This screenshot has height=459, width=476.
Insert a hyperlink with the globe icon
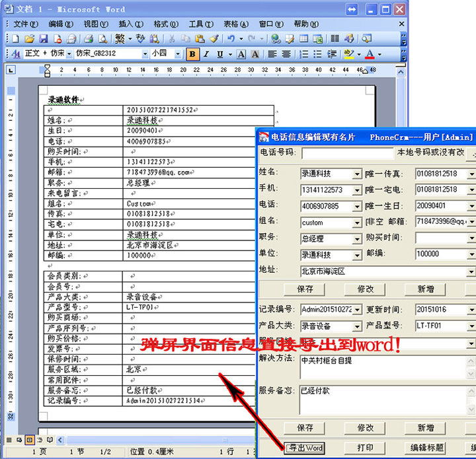(276, 39)
